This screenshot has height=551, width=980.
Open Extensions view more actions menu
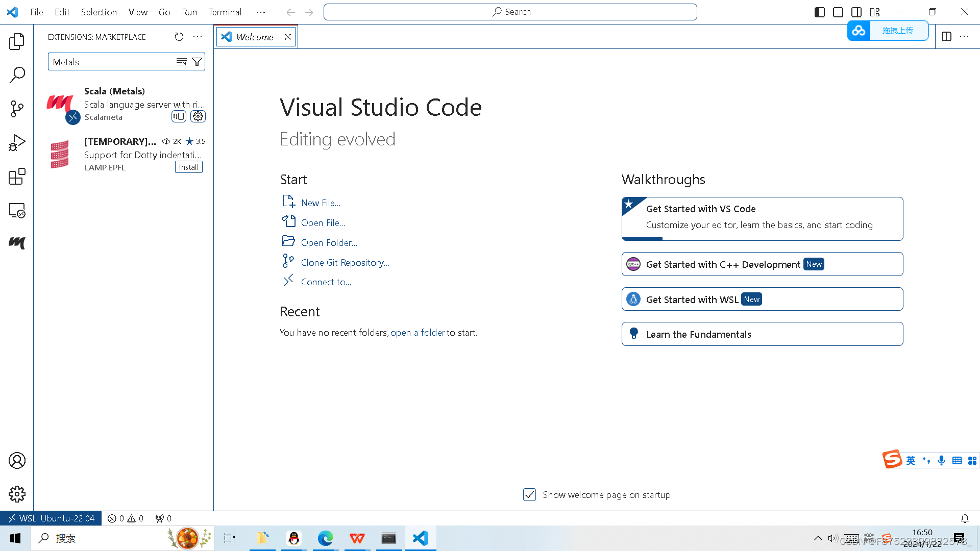pos(198,37)
